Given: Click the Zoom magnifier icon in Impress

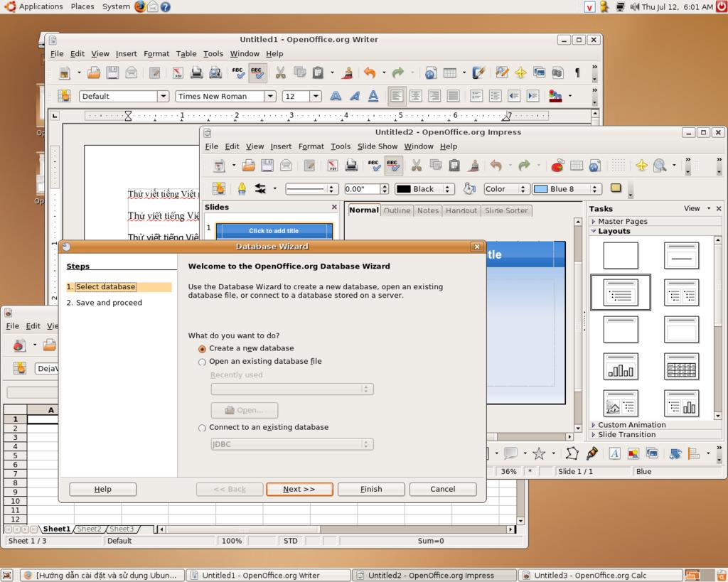Looking at the screenshot, I should (660, 166).
